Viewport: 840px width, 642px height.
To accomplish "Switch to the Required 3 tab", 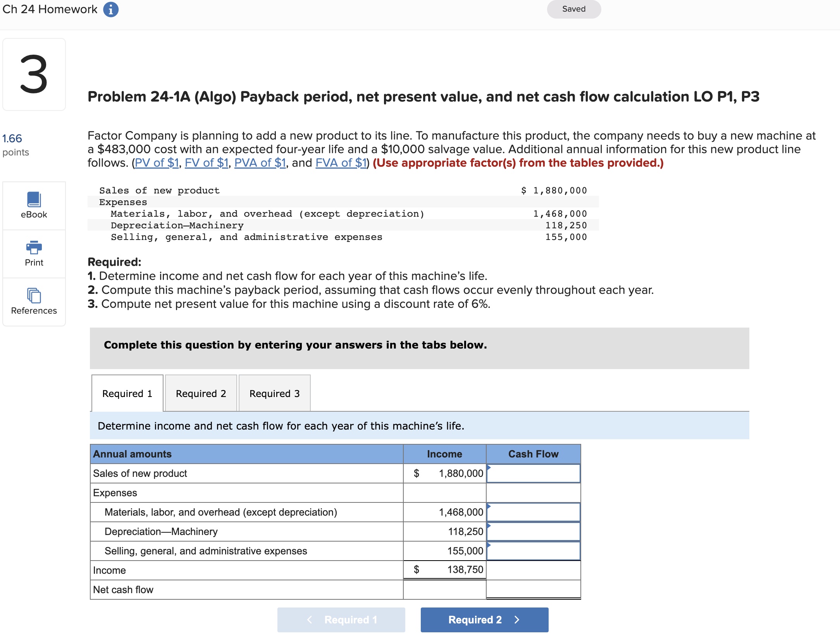I will point(274,393).
